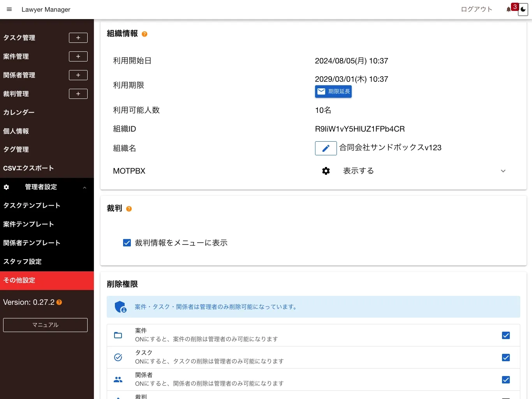Click the MOTPBX gear icon
532x399 pixels.
tap(326, 171)
